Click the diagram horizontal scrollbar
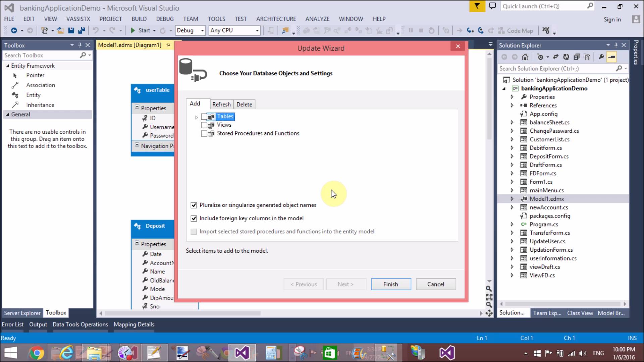Image resolution: width=644 pixels, height=362 pixels. [x=182, y=313]
